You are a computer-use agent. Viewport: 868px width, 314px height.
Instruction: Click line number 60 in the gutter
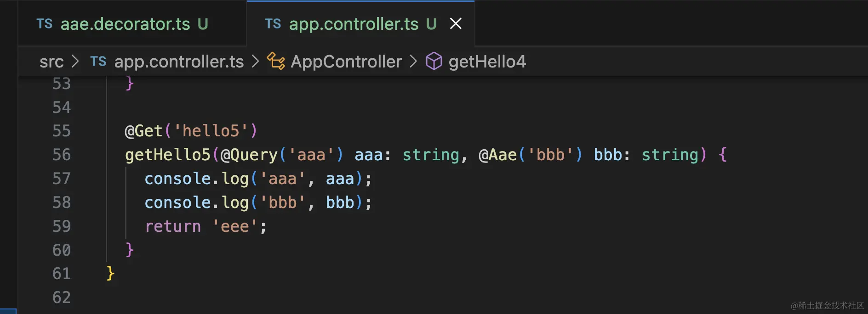[62, 250]
